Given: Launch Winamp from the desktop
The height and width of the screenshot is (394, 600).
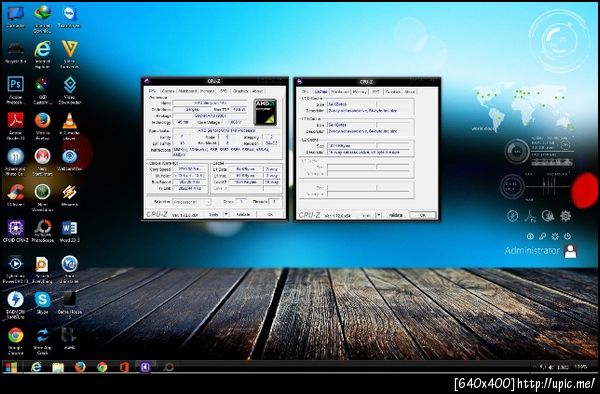Looking at the screenshot, I should (x=69, y=195).
